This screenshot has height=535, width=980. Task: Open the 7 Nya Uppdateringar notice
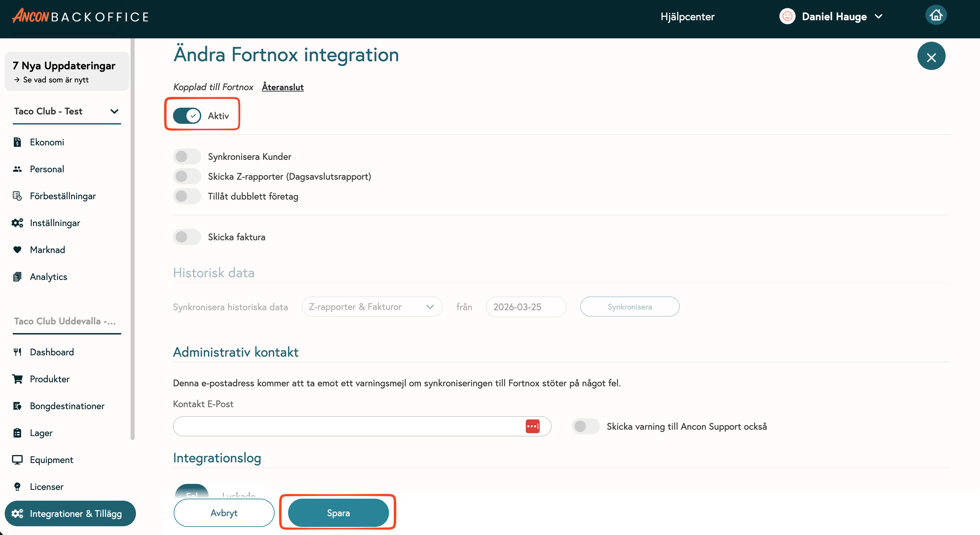(67, 71)
